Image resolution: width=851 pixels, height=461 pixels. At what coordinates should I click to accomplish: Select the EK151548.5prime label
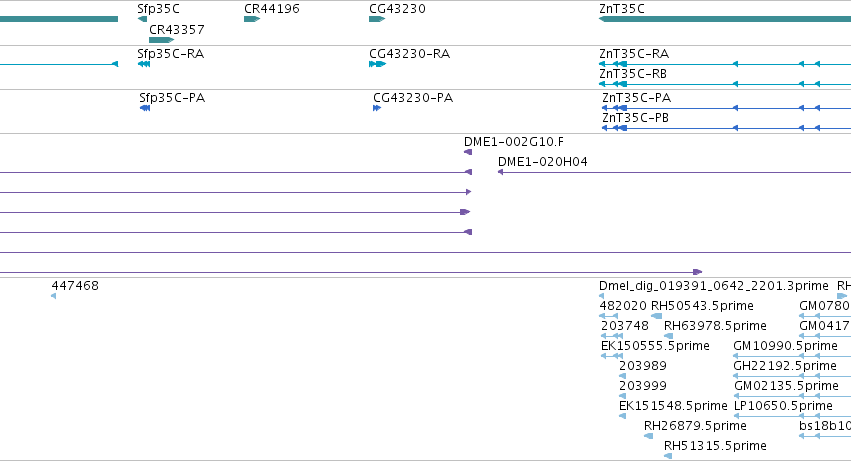click(673, 406)
